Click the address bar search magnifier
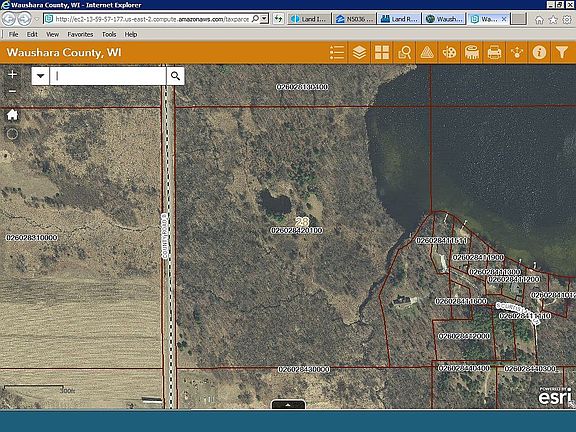576x432 pixels. [255, 19]
